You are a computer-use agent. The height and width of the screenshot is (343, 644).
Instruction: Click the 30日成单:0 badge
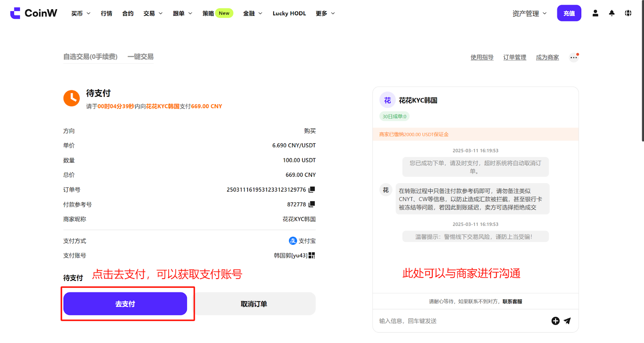[x=394, y=116]
